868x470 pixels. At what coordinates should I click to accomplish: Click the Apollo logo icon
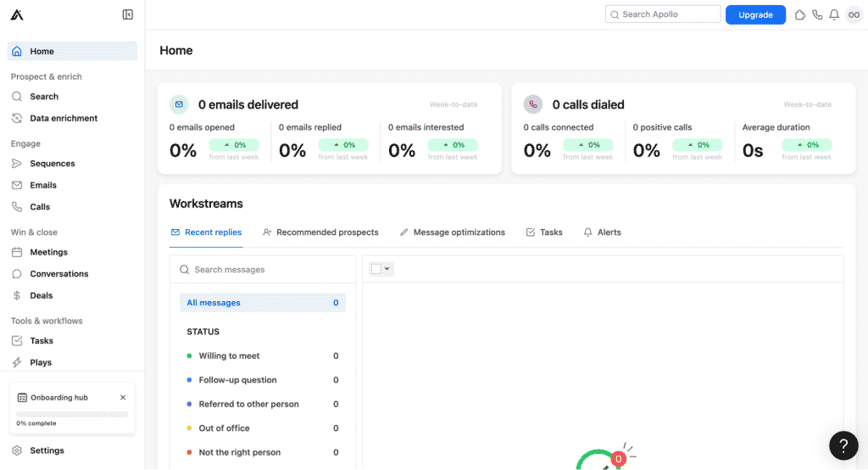coord(17,15)
